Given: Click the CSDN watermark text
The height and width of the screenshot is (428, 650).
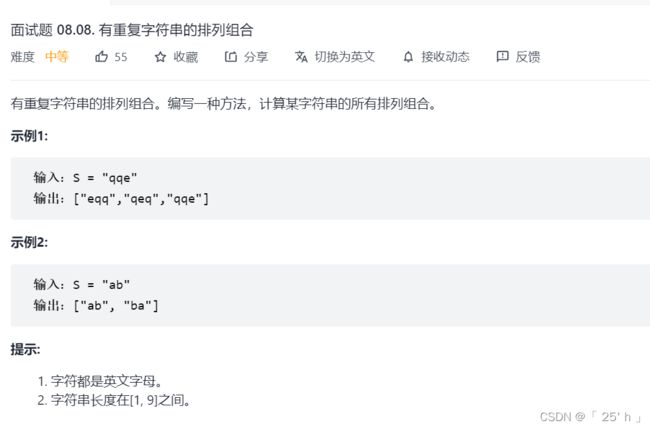Looking at the screenshot, I should click(x=590, y=416).
